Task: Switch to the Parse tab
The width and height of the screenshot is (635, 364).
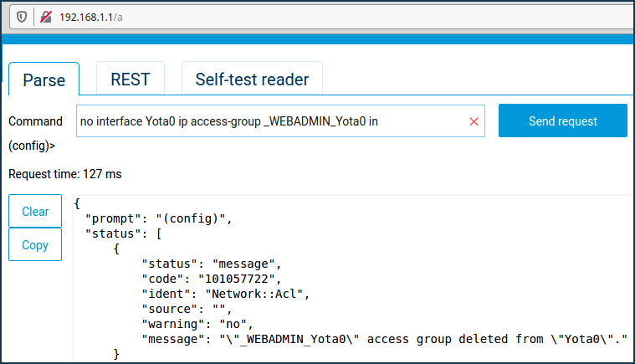Action: 44,79
